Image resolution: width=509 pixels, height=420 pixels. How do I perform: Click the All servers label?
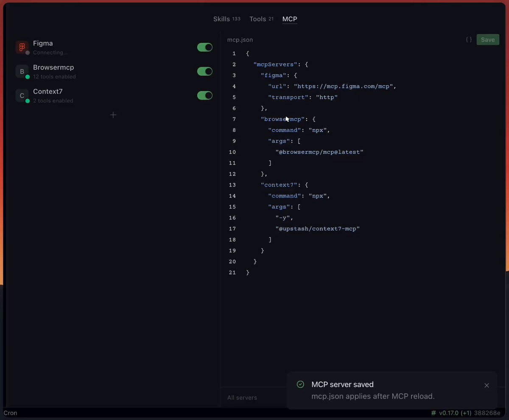click(242, 398)
